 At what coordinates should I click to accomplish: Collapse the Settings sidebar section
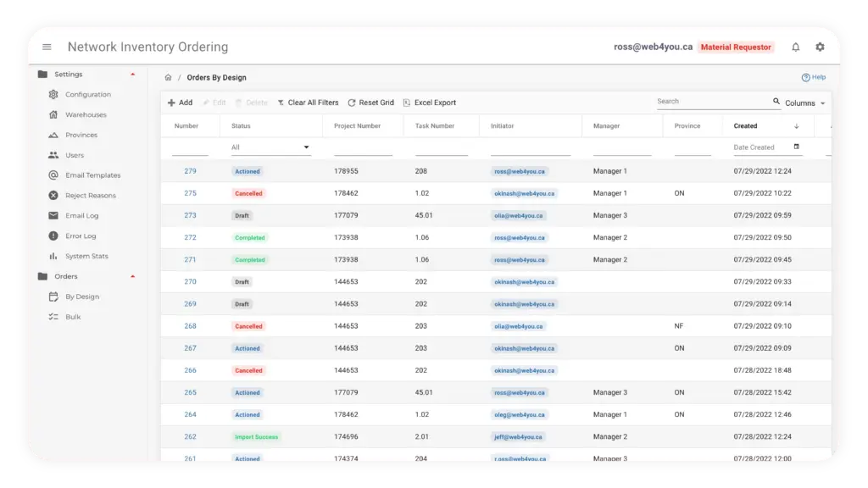pos(132,75)
